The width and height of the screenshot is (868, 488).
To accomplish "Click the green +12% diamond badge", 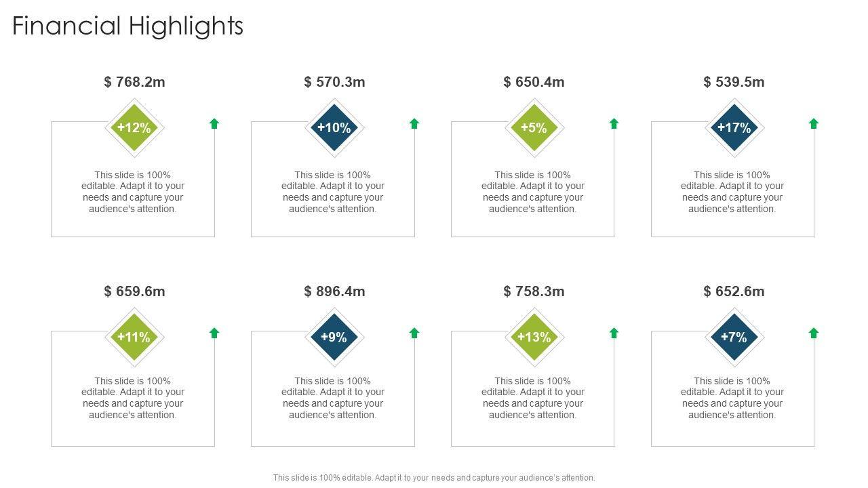I will click(x=134, y=127).
